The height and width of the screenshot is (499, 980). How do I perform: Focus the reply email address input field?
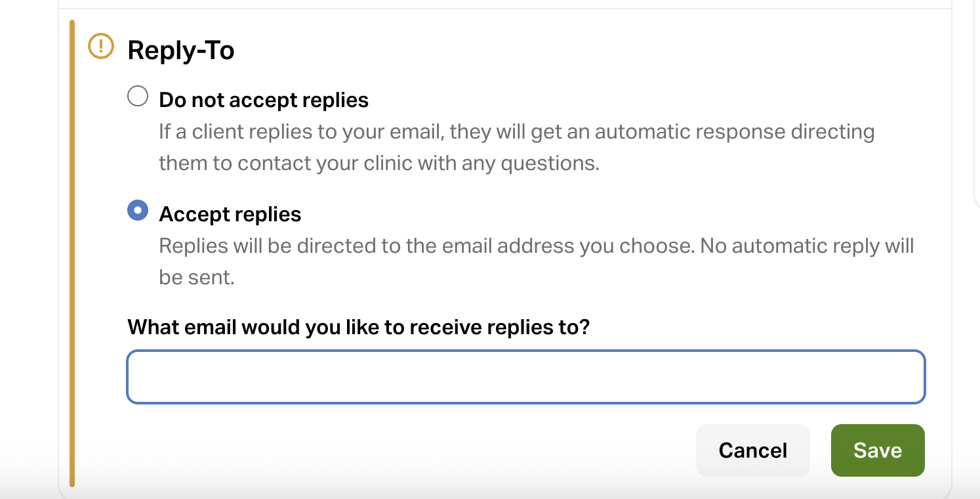tap(525, 377)
